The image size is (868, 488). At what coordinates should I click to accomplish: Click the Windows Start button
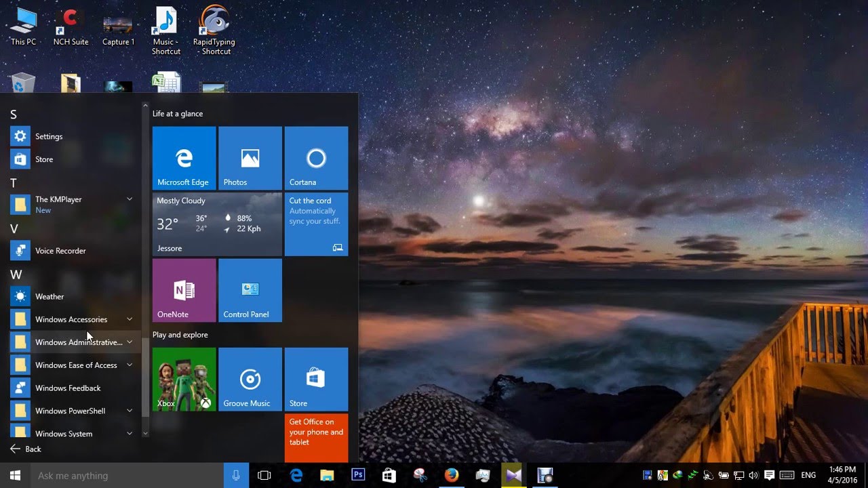tap(15, 475)
